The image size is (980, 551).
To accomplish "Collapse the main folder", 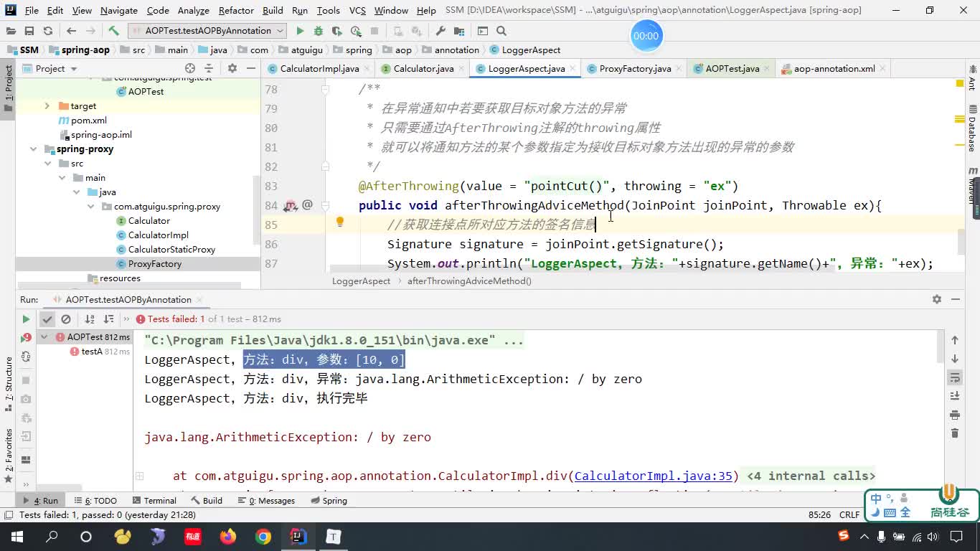I will [x=62, y=177].
